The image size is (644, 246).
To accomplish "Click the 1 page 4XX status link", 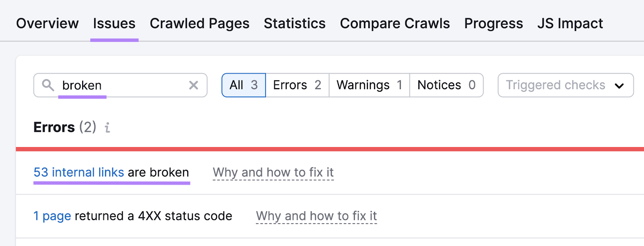I will pos(52,216).
